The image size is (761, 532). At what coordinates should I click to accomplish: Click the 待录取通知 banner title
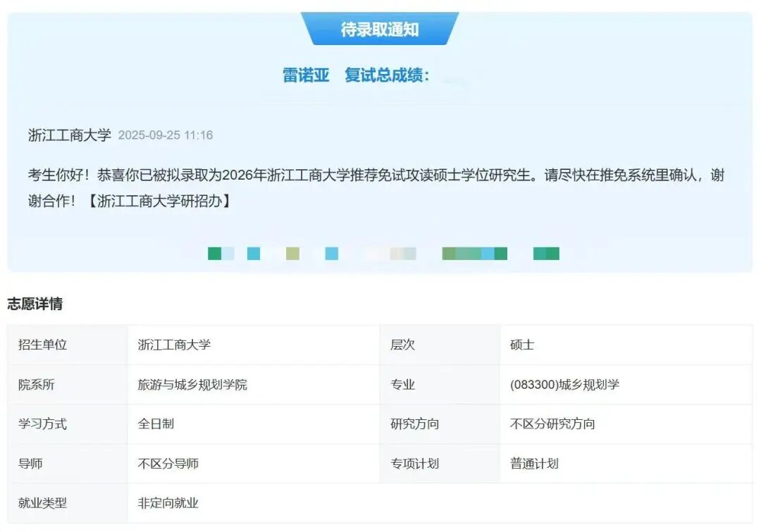point(380,30)
